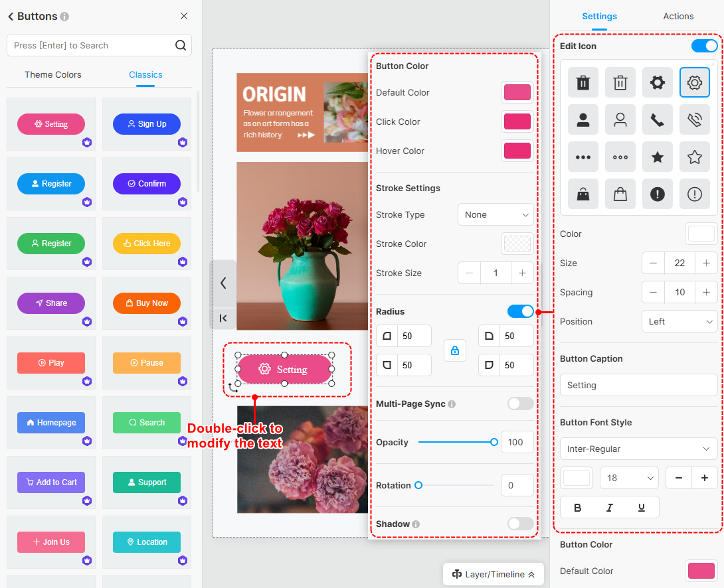Select the filled trash can icon
This screenshot has height=588, width=724.
(583, 82)
